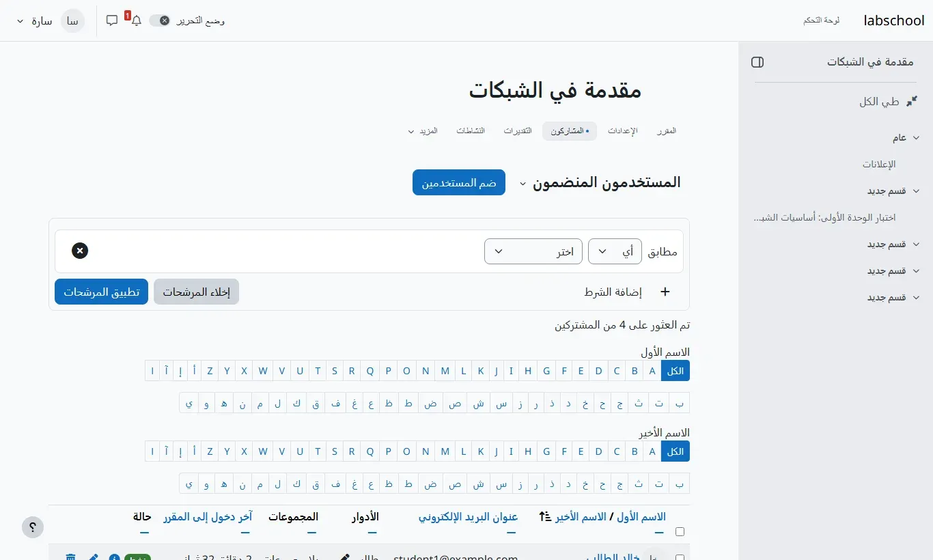Open the لوحة التحكم link
This screenshot has height=560, width=933.
[822, 20]
